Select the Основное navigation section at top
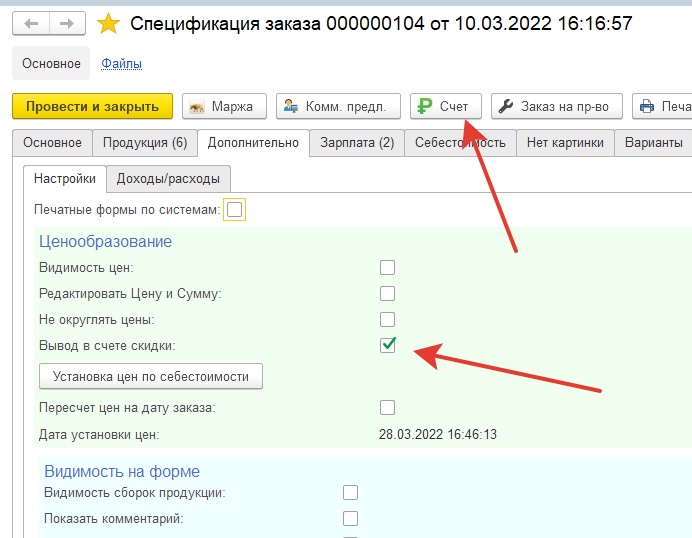This screenshot has width=692, height=538. tap(51, 64)
